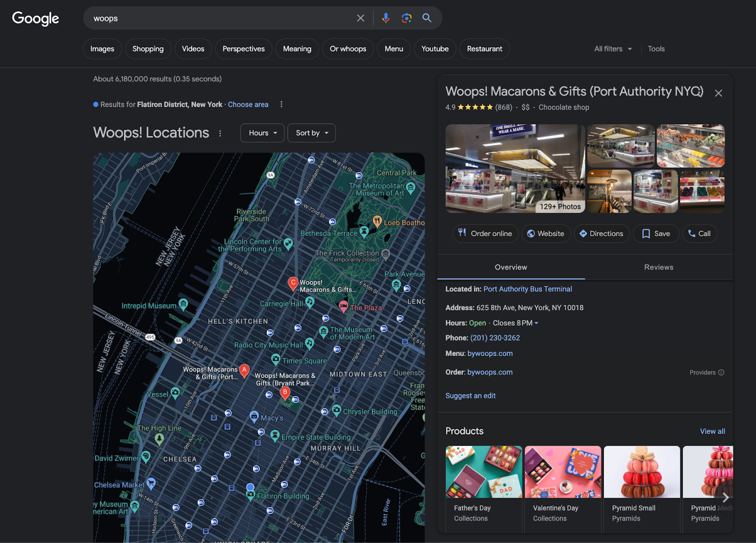Click the Empire State Building marker

point(275,435)
